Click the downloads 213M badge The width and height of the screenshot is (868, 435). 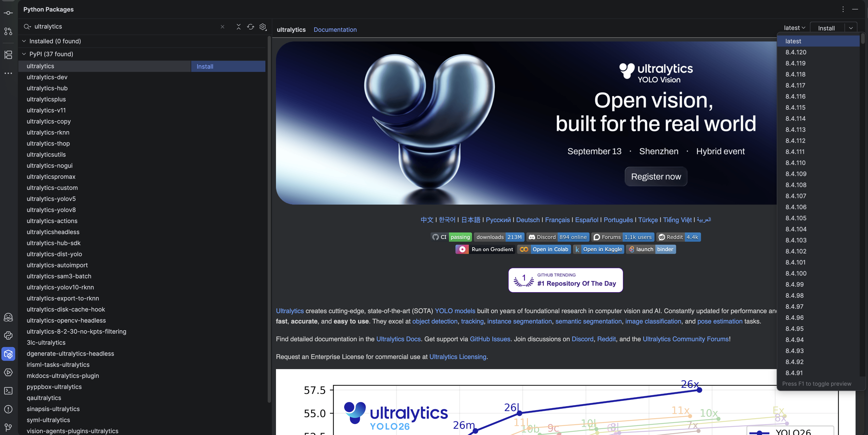pyautogui.click(x=499, y=237)
